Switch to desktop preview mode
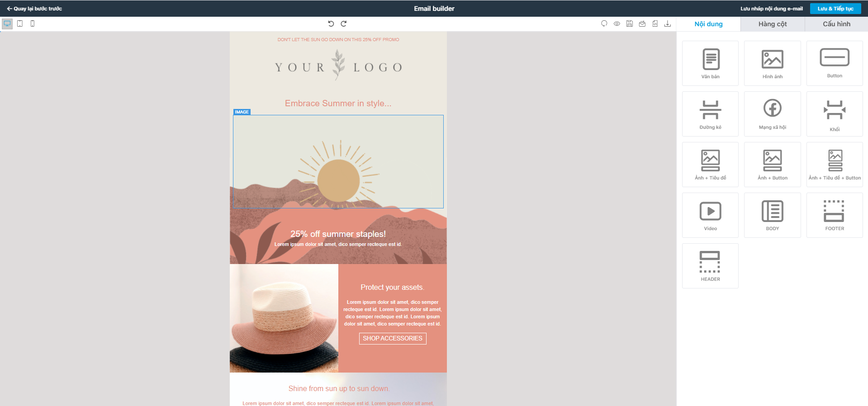868x406 pixels. [x=7, y=24]
